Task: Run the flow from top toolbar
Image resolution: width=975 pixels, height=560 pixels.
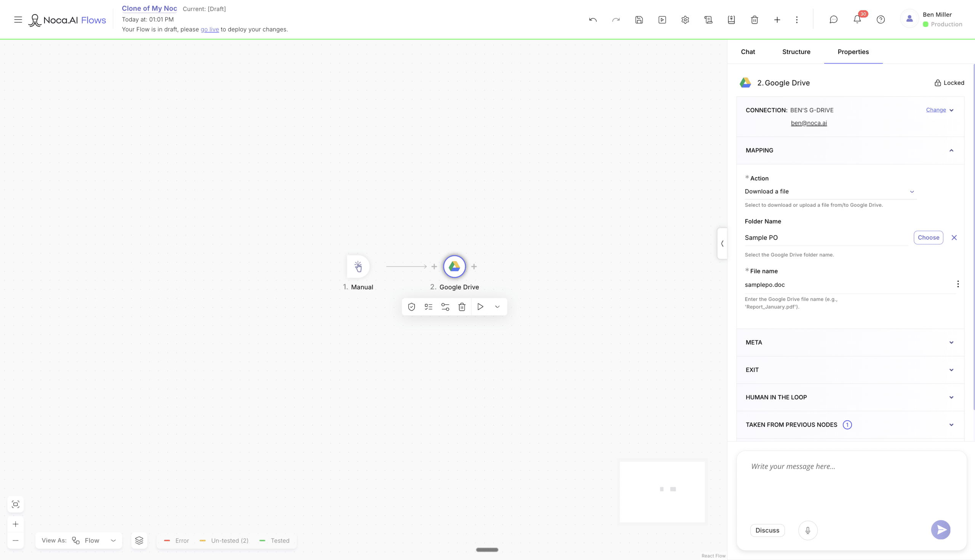Action: coord(662,20)
